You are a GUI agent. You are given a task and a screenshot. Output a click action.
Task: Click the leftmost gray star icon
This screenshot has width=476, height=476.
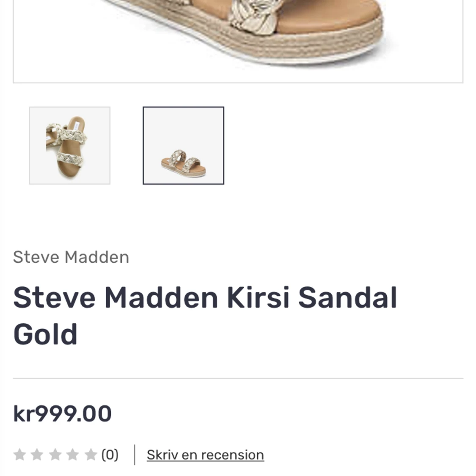coord(20,454)
